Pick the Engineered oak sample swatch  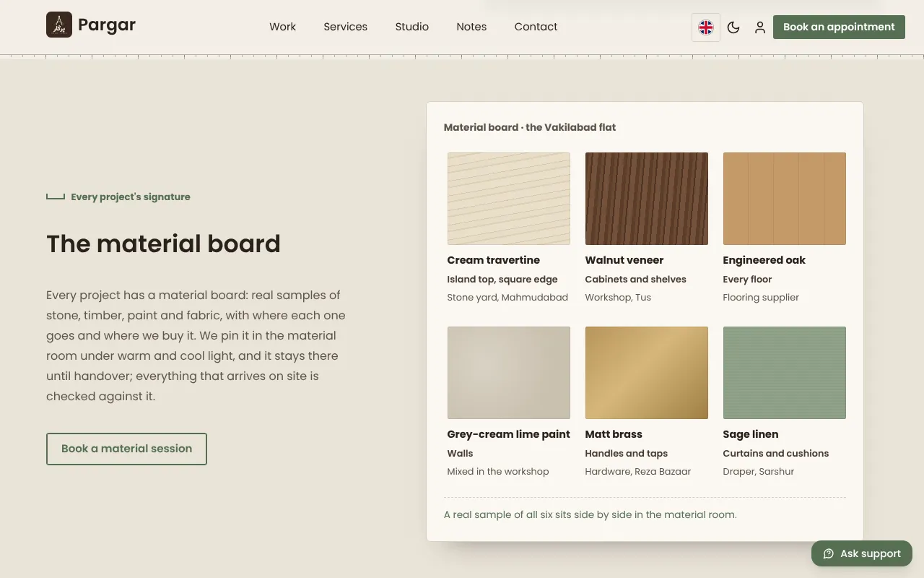coord(785,199)
